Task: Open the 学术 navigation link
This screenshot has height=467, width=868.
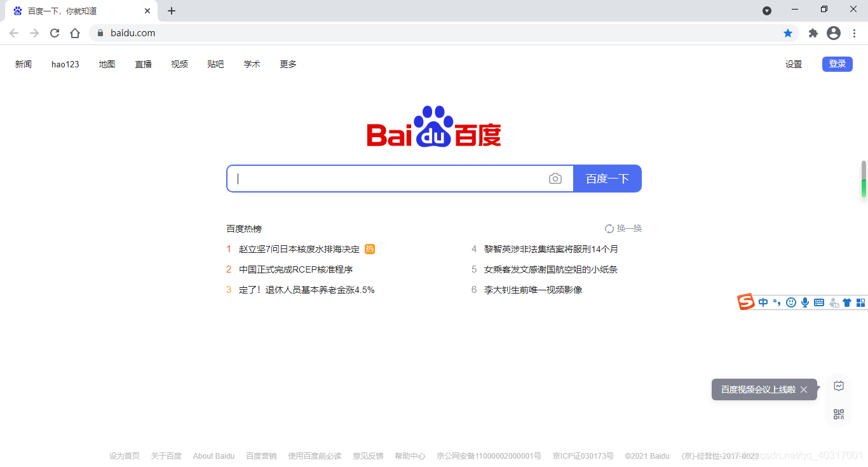Action: pos(252,64)
